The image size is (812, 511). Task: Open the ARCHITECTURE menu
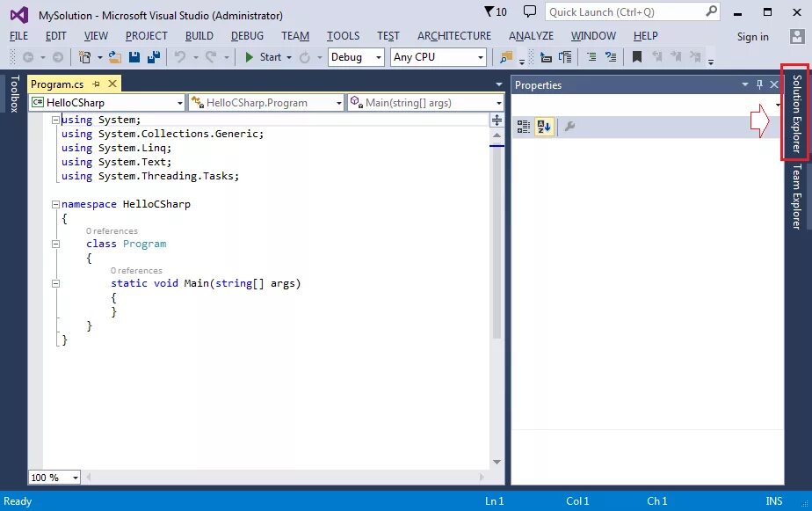pos(454,36)
